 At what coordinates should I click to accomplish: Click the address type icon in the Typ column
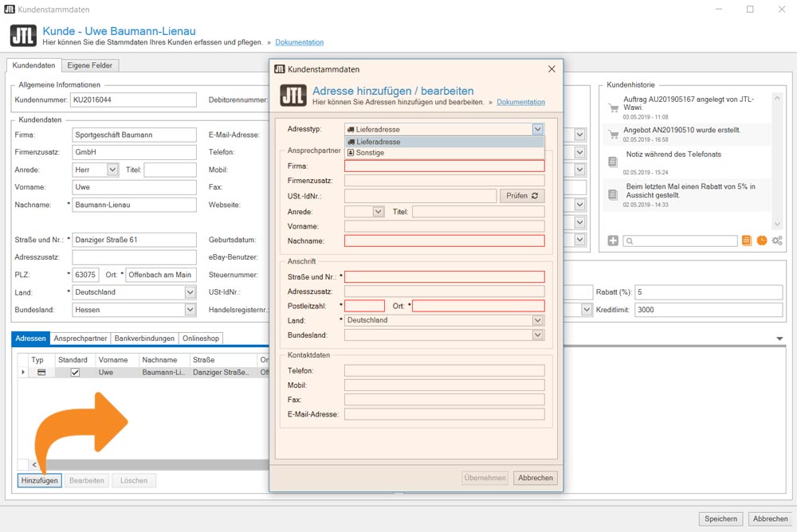click(41, 372)
